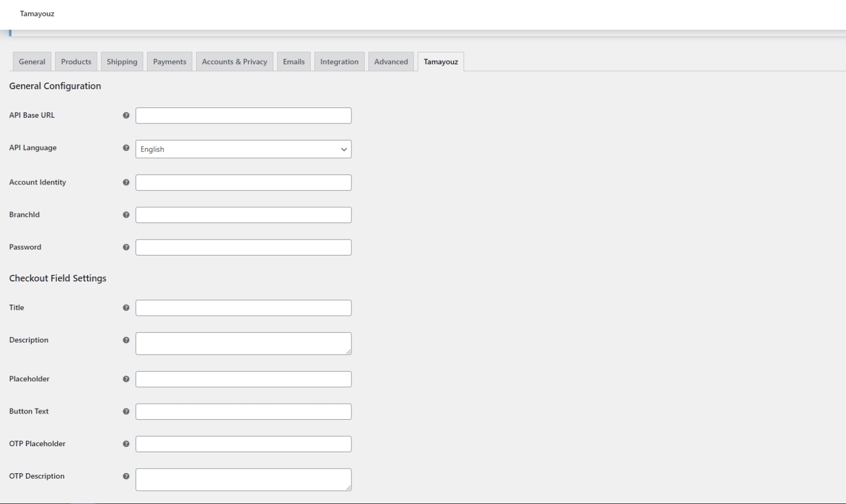Click help icon next to API Base URL
The image size is (846, 504).
coord(126,116)
